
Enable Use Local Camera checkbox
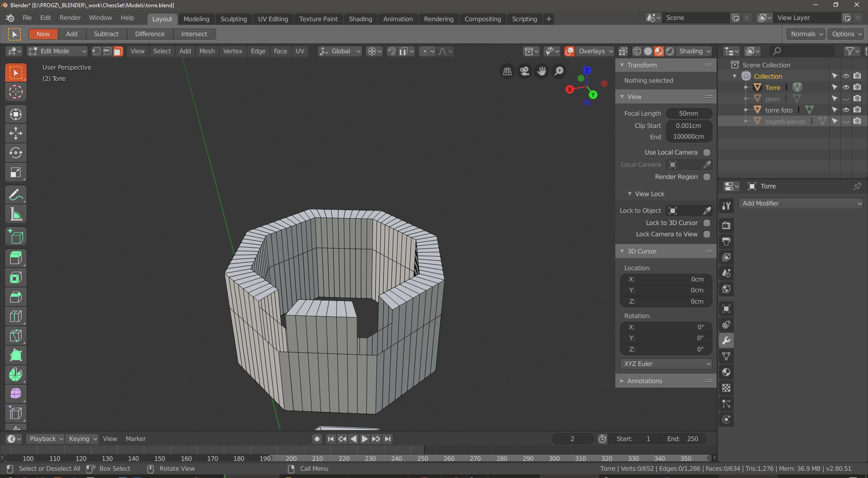click(x=707, y=152)
